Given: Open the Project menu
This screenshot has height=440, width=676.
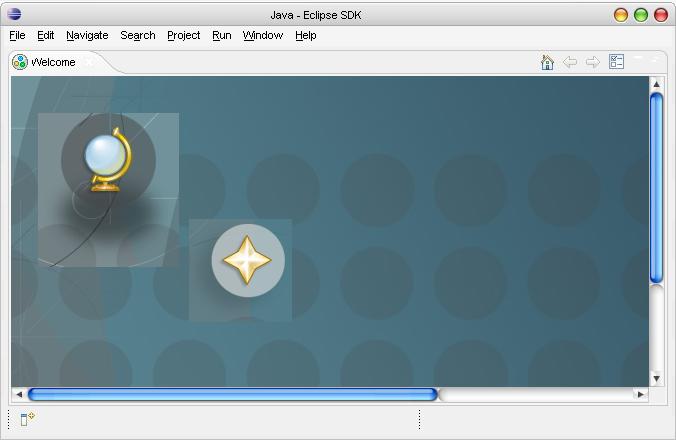Looking at the screenshot, I should [183, 35].
